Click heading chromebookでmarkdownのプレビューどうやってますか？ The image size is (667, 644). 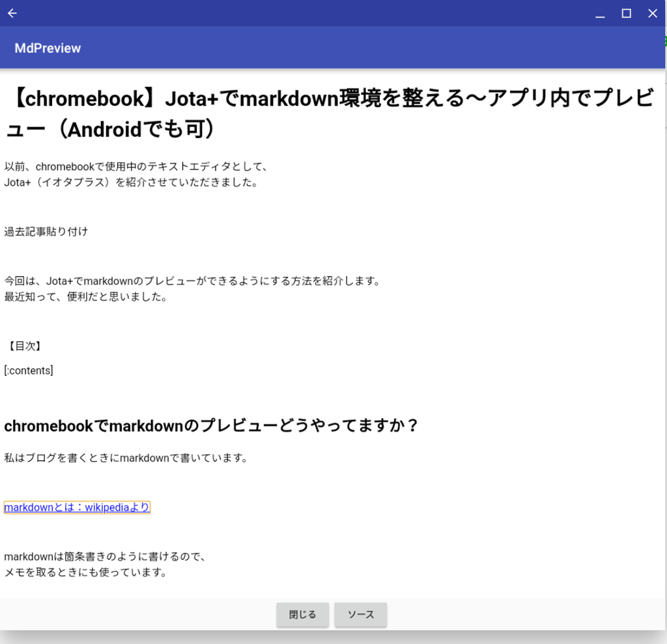click(x=212, y=426)
